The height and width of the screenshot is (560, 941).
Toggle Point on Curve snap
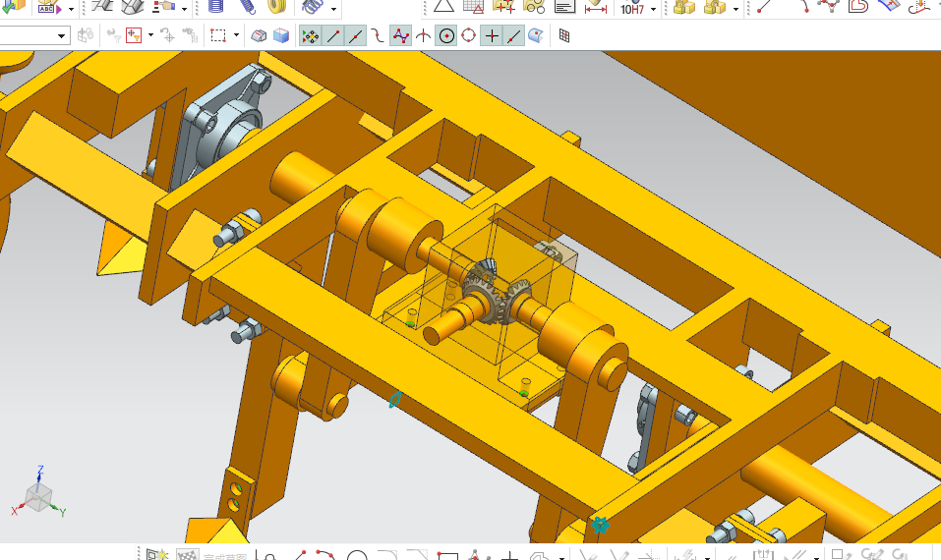[513, 36]
